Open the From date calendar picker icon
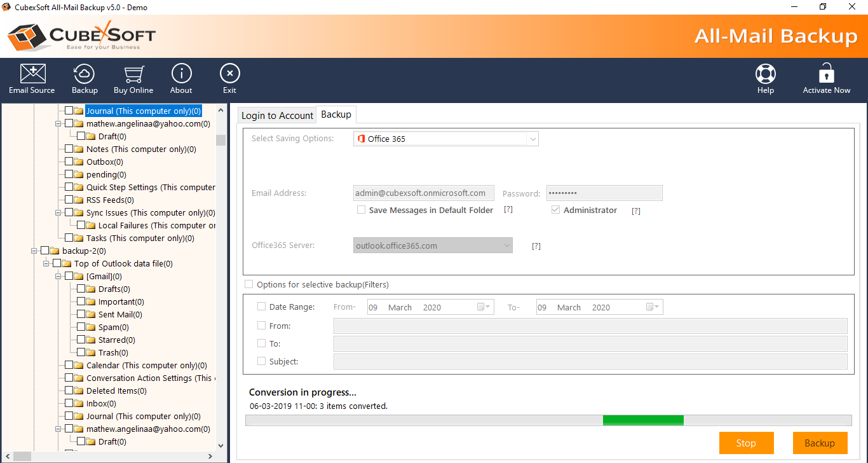Image resolution: width=868 pixels, height=463 pixels. 484,307
